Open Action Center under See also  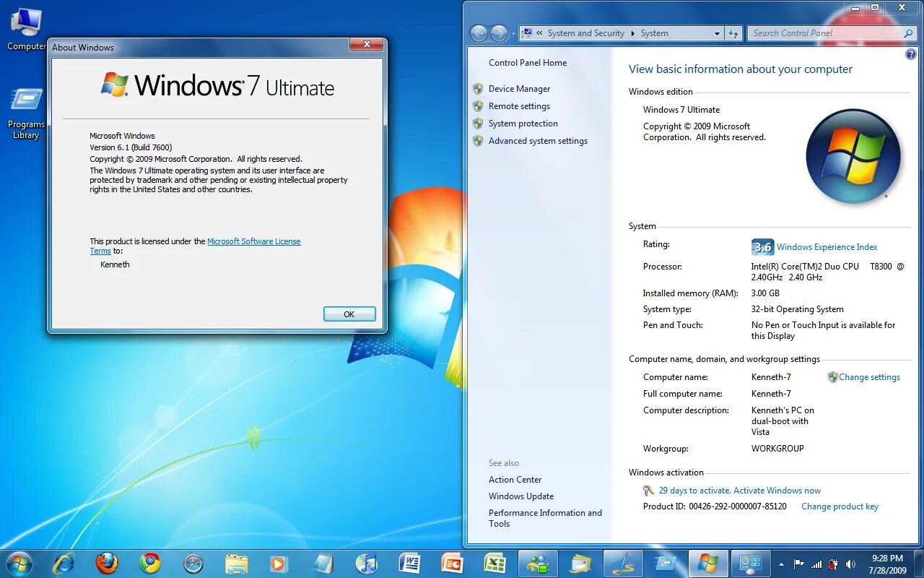tap(515, 480)
